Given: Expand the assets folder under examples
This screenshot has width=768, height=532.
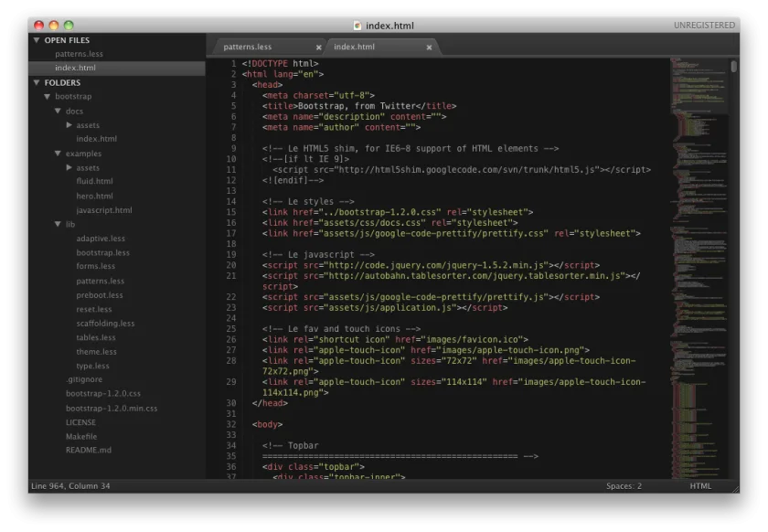Looking at the screenshot, I should point(69,167).
